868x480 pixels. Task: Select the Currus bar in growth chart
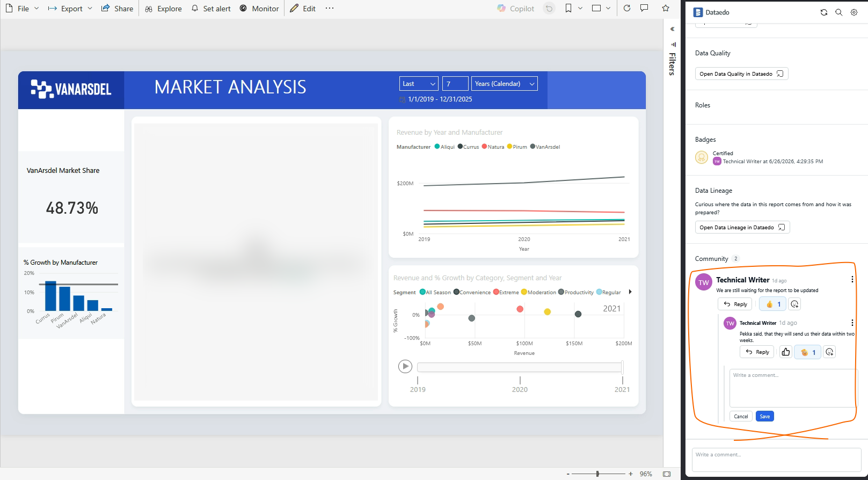(x=50, y=296)
